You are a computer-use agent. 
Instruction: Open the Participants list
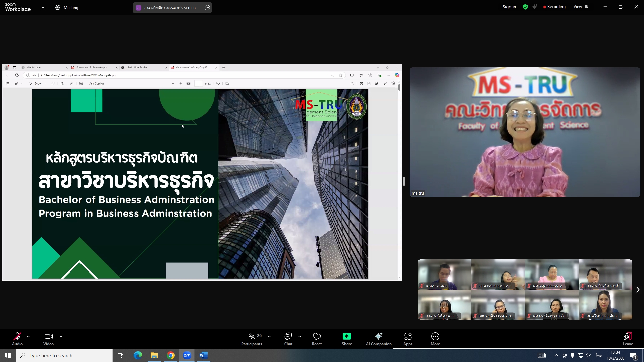252,339
